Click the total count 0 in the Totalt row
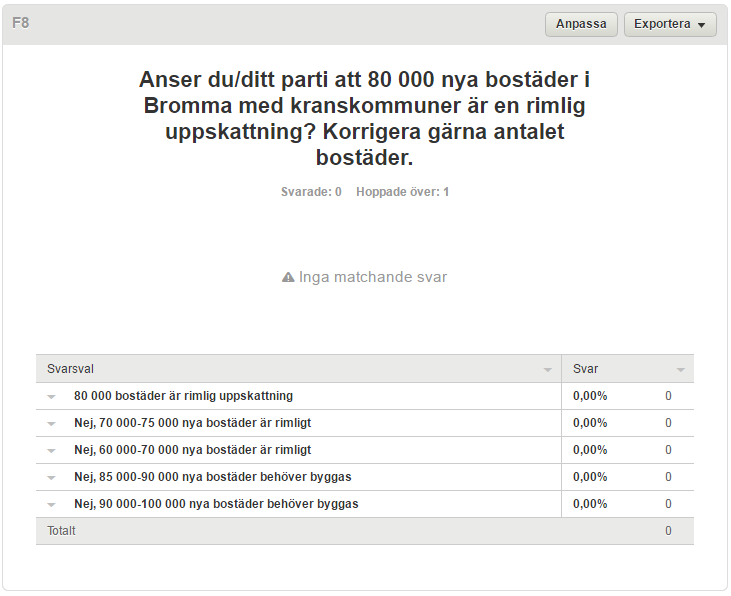Screen dimensions: 731x596 [x=668, y=531]
